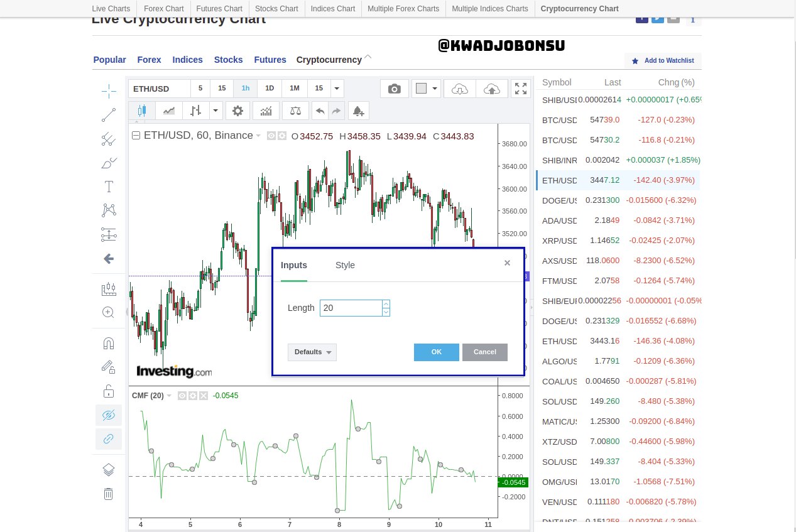This screenshot has height=532, width=796.
Task: Toggle CMF indicator visibility eye
Action: pyautogui.click(x=182, y=396)
